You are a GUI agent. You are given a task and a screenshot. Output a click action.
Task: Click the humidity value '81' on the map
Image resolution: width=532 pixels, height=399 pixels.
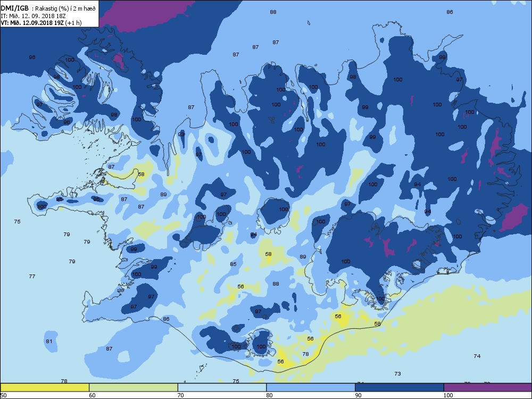click(49, 342)
